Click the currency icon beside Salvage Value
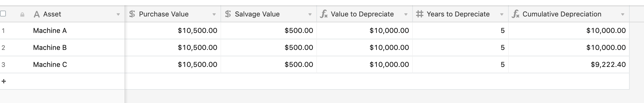This screenshot has height=103, width=644. (x=228, y=14)
